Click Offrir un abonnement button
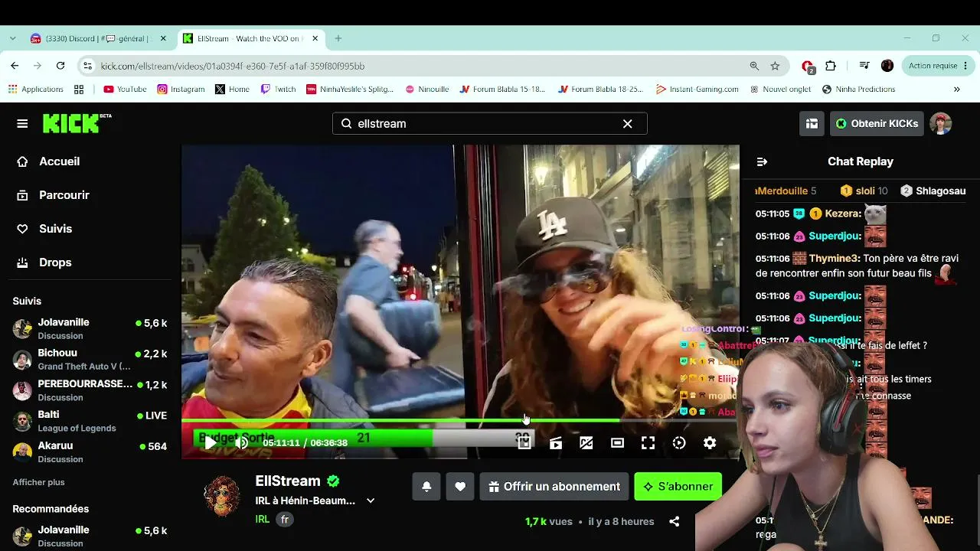 point(554,486)
